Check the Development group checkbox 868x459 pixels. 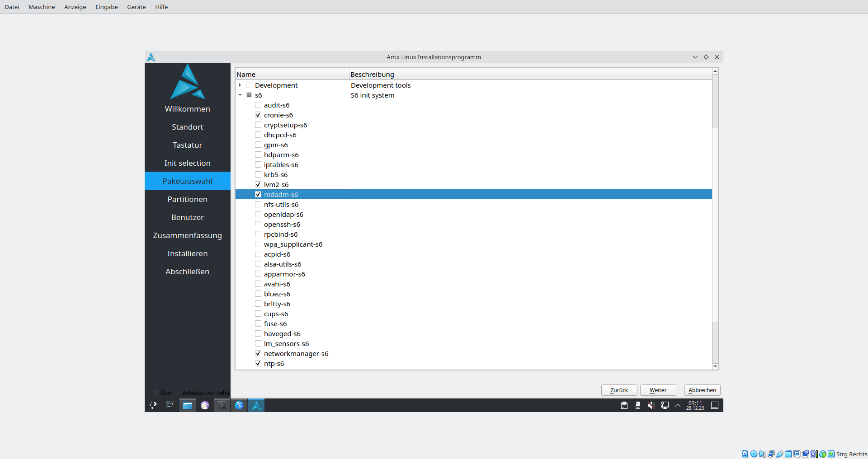[249, 85]
